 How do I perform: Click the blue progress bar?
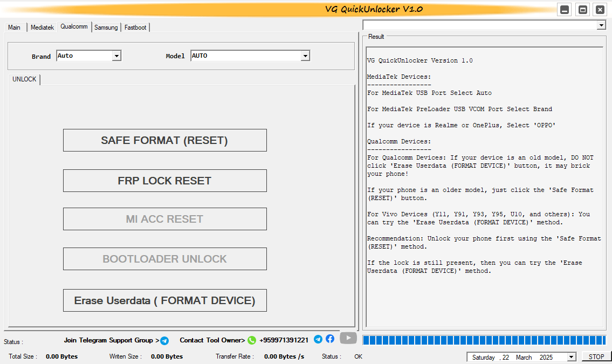coord(484,340)
